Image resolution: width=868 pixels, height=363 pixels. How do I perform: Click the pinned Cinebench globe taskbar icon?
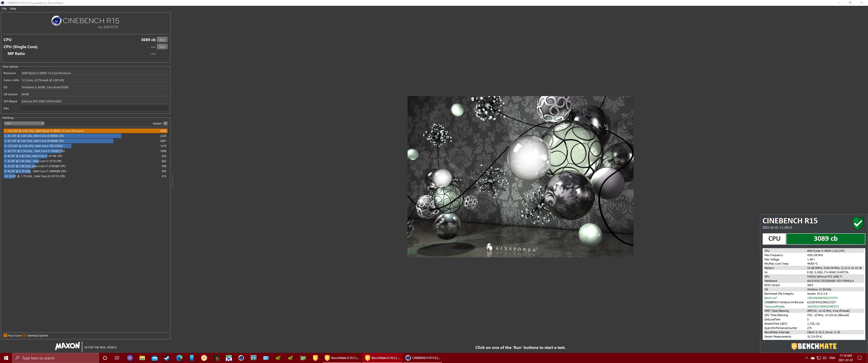coord(241,358)
